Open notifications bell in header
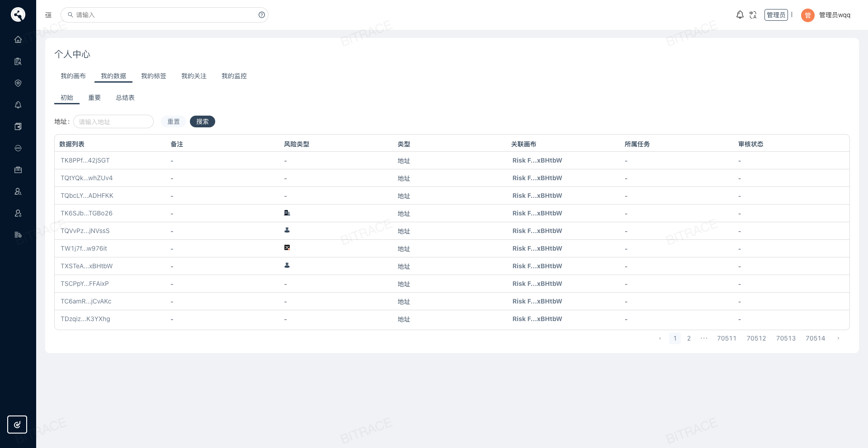The image size is (868, 448). (x=740, y=15)
